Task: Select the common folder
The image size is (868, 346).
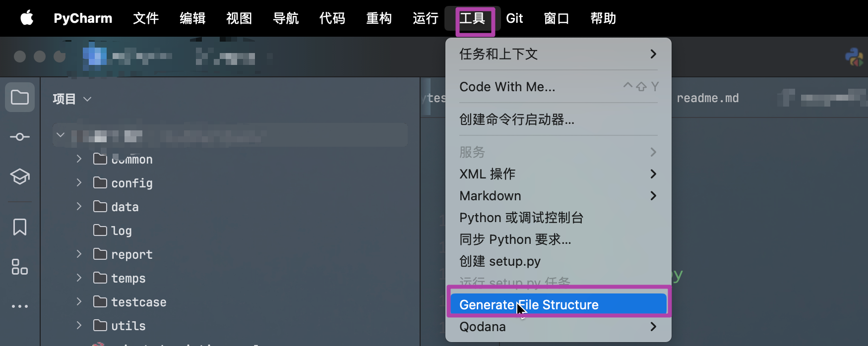Action: [123, 159]
